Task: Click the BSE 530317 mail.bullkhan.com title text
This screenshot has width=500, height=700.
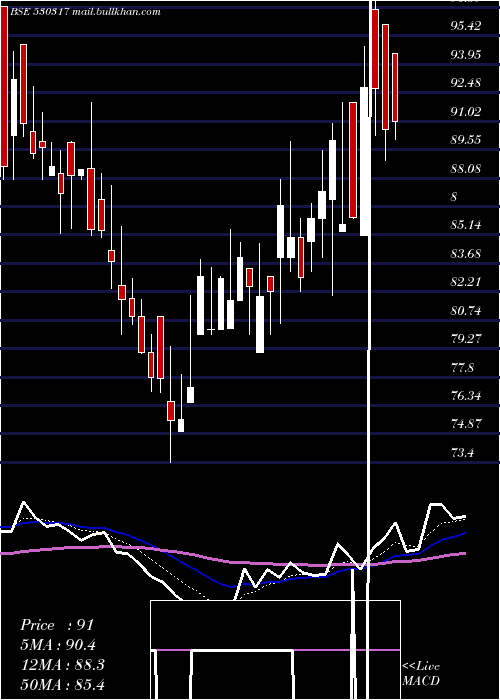Action: tap(85, 12)
